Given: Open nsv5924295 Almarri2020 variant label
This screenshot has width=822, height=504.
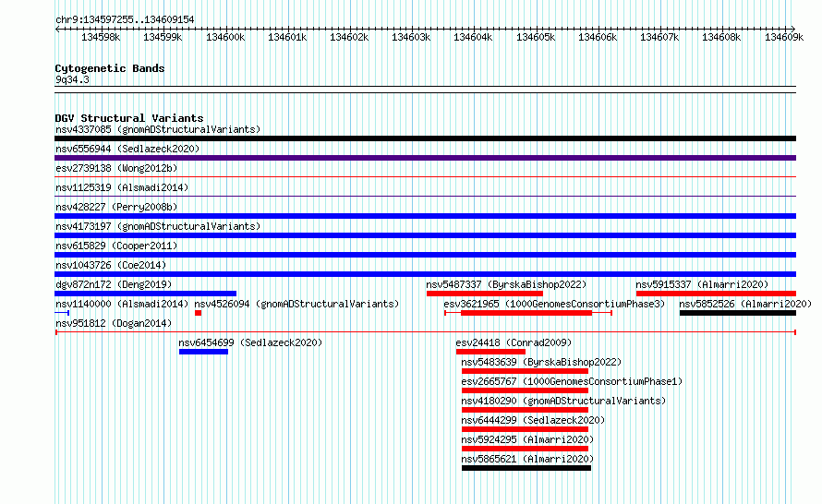Looking at the screenshot, I should [x=527, y=439].
